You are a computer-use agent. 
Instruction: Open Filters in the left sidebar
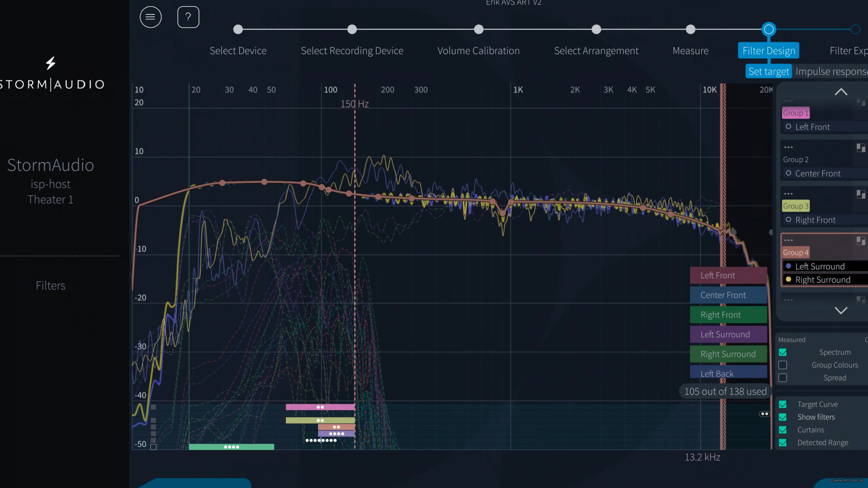coord(51,286)
